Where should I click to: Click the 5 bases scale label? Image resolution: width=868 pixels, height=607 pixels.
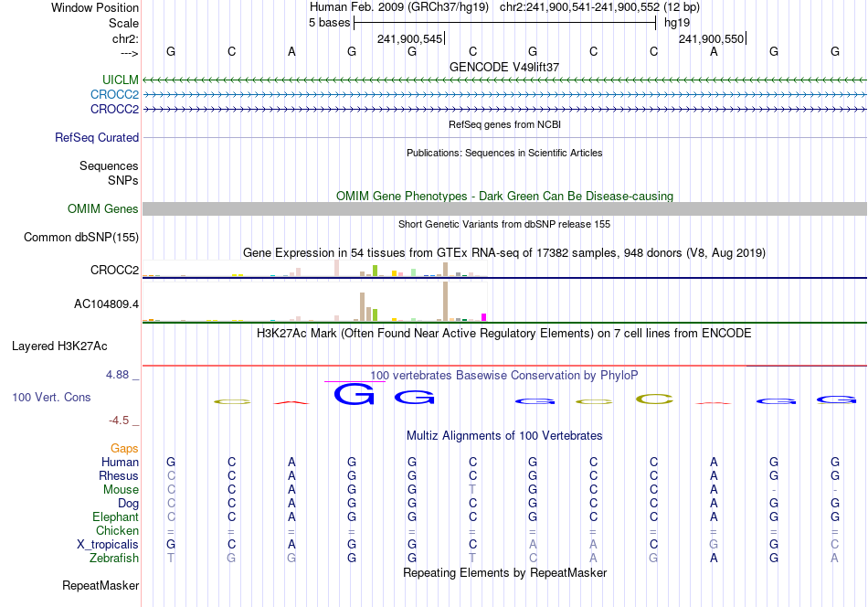(329, 23)
